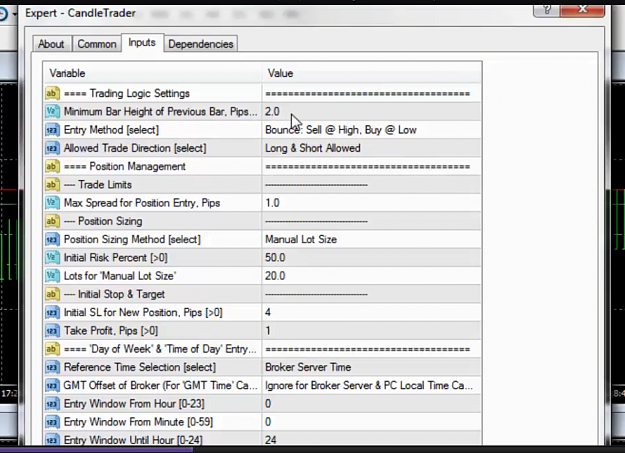Viewport: 625px width, 453px height.
Task: Open the Ignore for Broker Server value dropdown
Action: (x=371, y=386)
